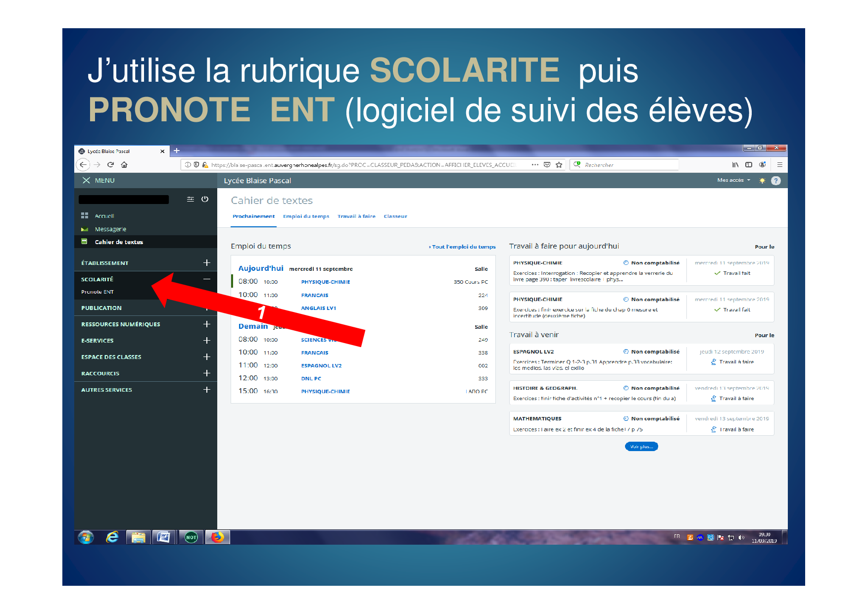Expand Espace des classes section

point(207,357)
